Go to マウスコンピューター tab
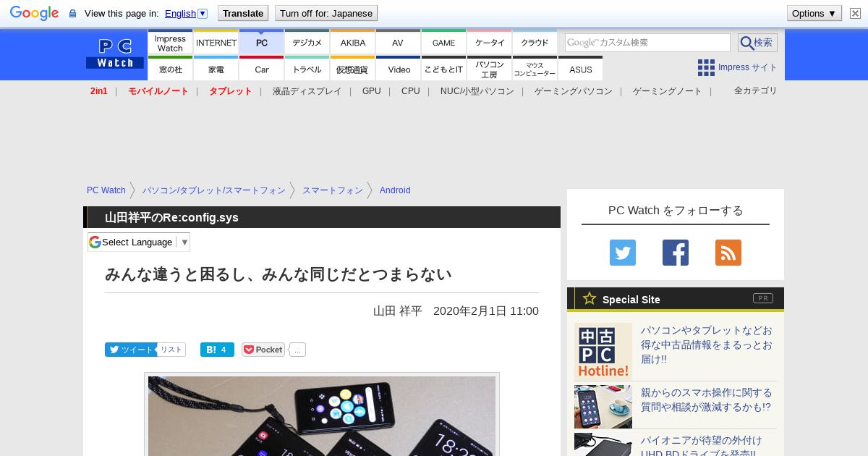Image resolution: width=868 pixels, height=456 pixels. 535,69
